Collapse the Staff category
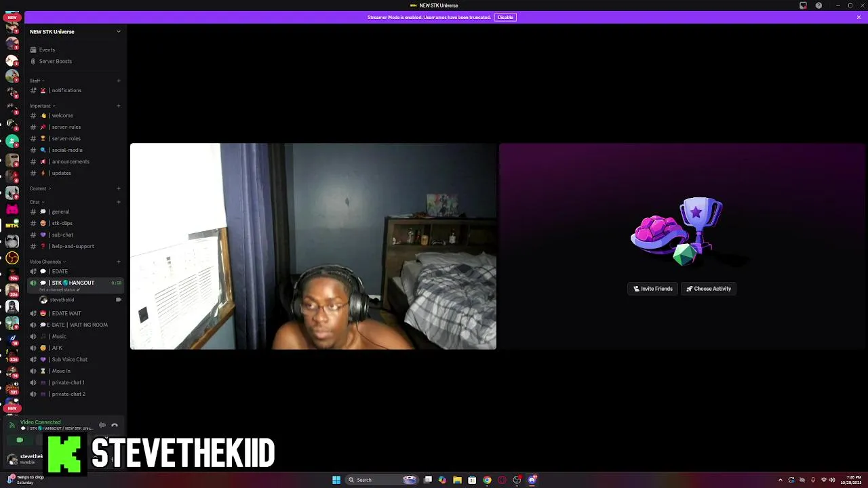This screenshot has width=868, height=488. (37, 81)
